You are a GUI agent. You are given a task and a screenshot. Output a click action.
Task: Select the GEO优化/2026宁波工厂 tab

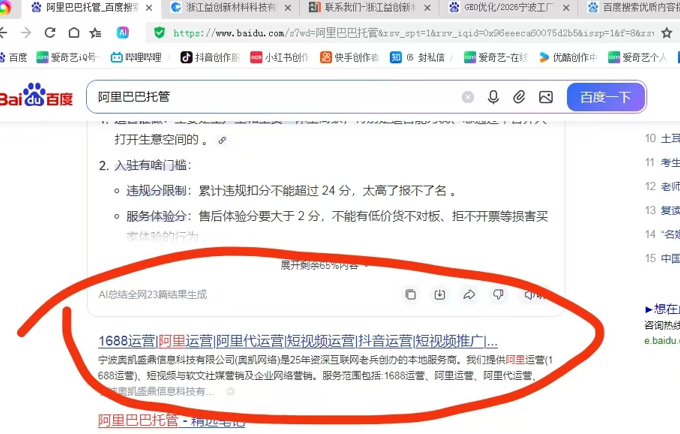[x=508, y=8]
